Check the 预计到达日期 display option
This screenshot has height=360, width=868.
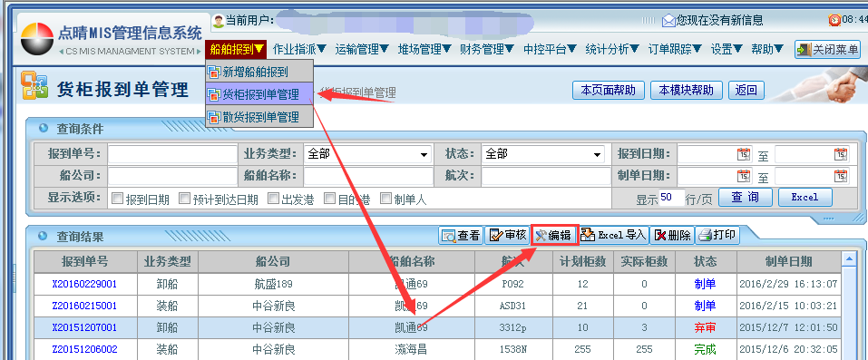(184, 199)
